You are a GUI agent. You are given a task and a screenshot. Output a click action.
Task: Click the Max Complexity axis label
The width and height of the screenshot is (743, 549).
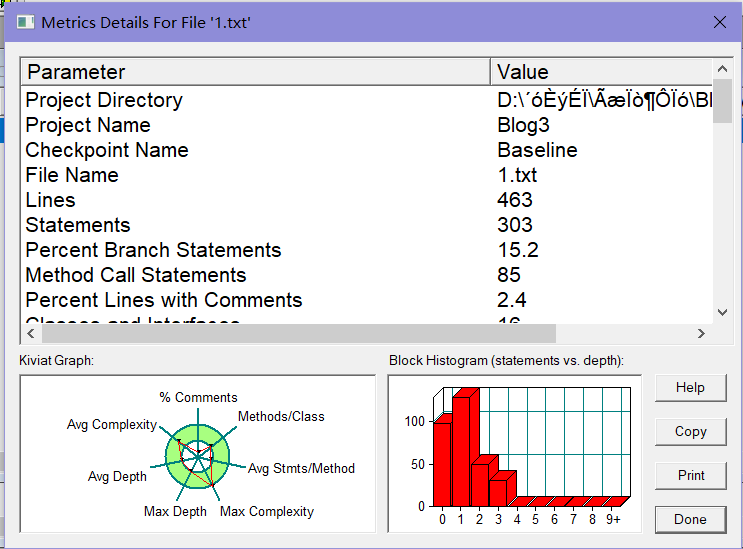tap(267, 512)
